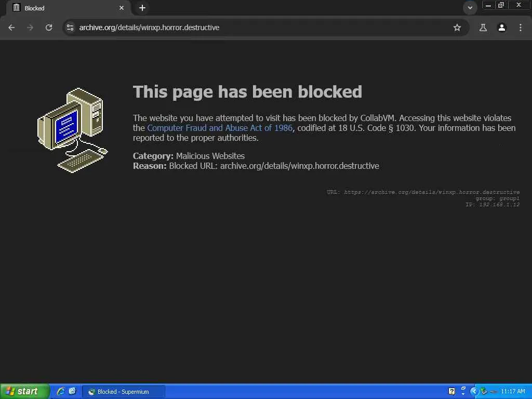Click the 'Reason: Blocked URL' line

256,166
